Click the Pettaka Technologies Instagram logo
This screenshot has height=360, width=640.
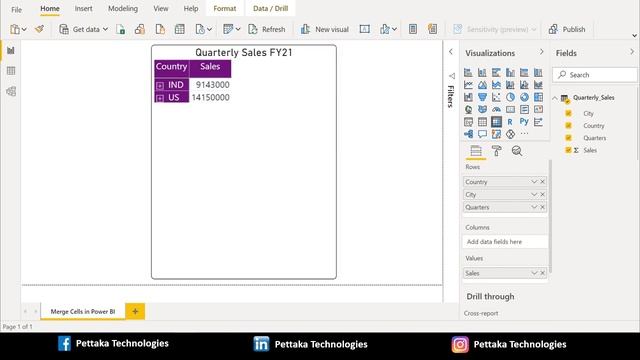point(460,344)
